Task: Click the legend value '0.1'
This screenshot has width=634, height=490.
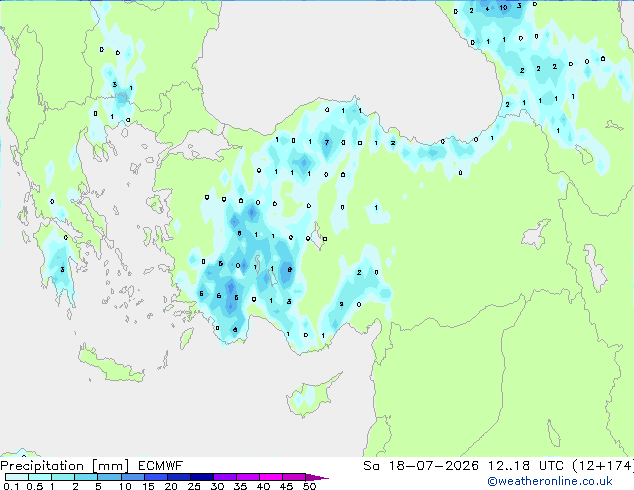Action: tap(11, 486)
